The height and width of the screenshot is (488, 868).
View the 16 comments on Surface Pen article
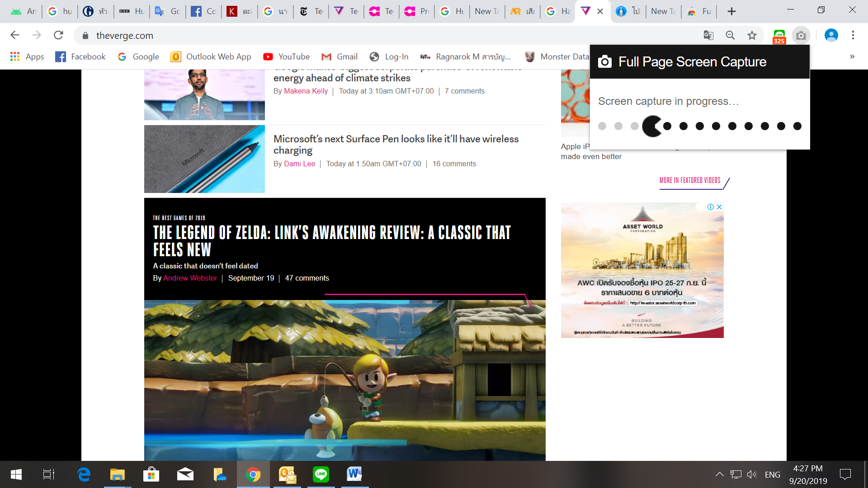coord(454,164)
